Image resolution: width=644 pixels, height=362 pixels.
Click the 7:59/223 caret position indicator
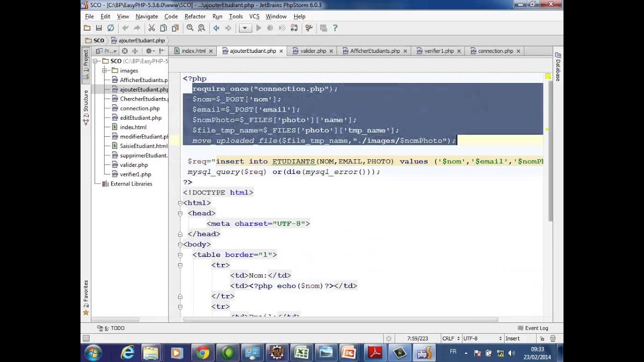[x=417, y=338]
